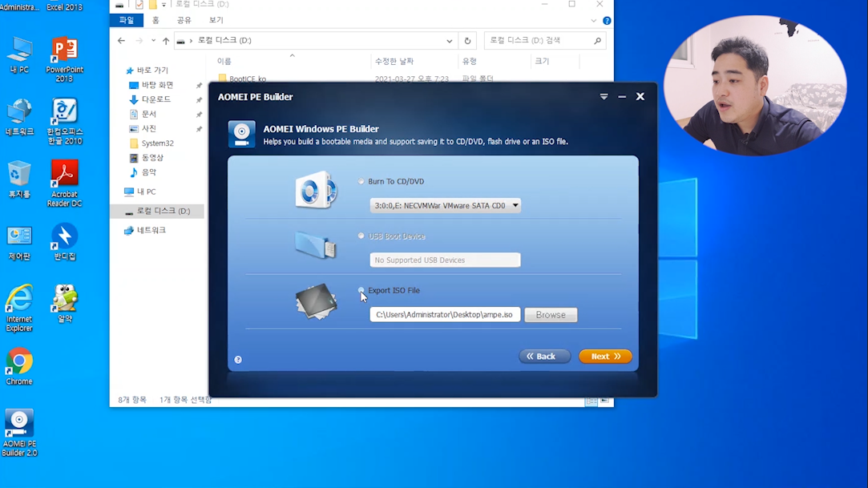Open File Explorer help icon
The width and height of the screenshot is (868, 488).
click(607, 21)
